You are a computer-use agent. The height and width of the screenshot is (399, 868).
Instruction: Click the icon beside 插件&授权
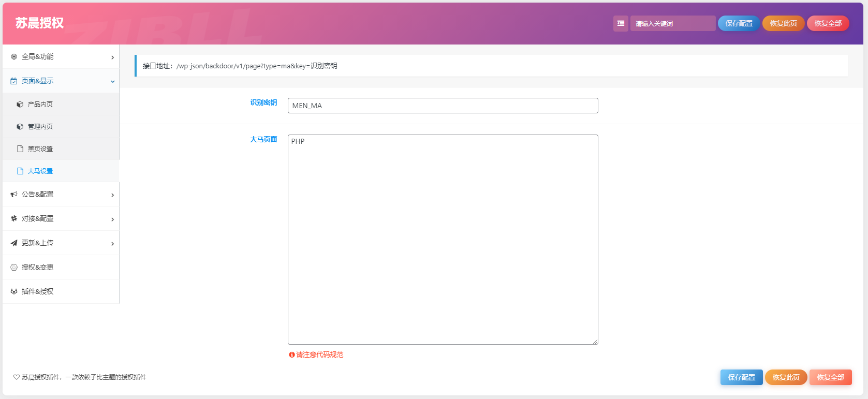click(14, 292)
